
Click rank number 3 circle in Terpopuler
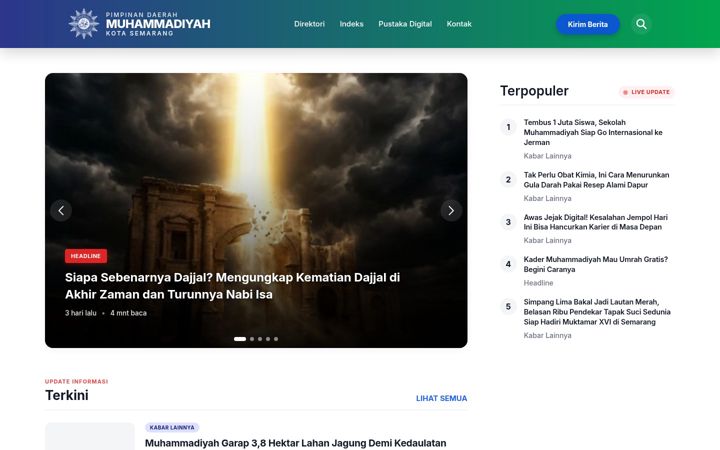(x=508, y=222)
